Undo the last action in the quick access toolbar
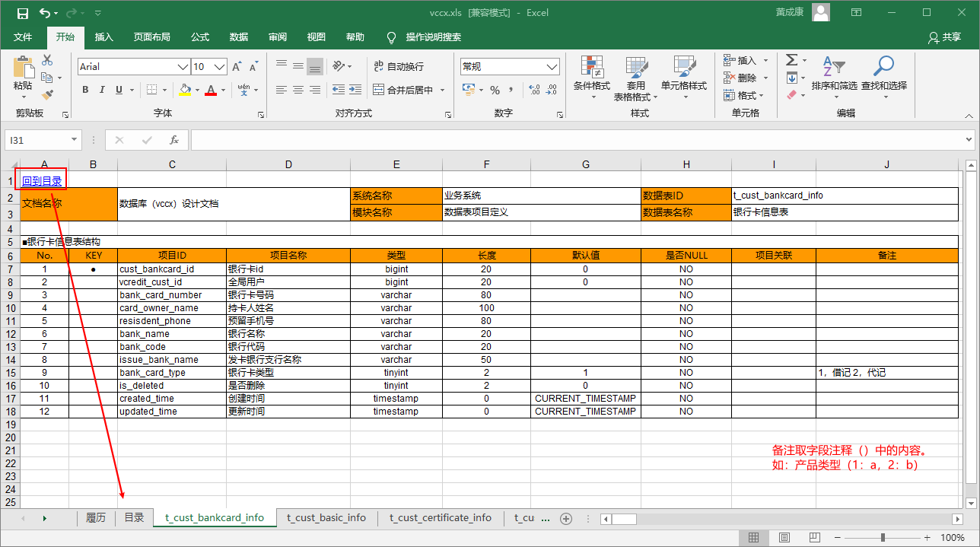Image resolution: width=980 pixels, height=547 pixels. tap(44, 13)
